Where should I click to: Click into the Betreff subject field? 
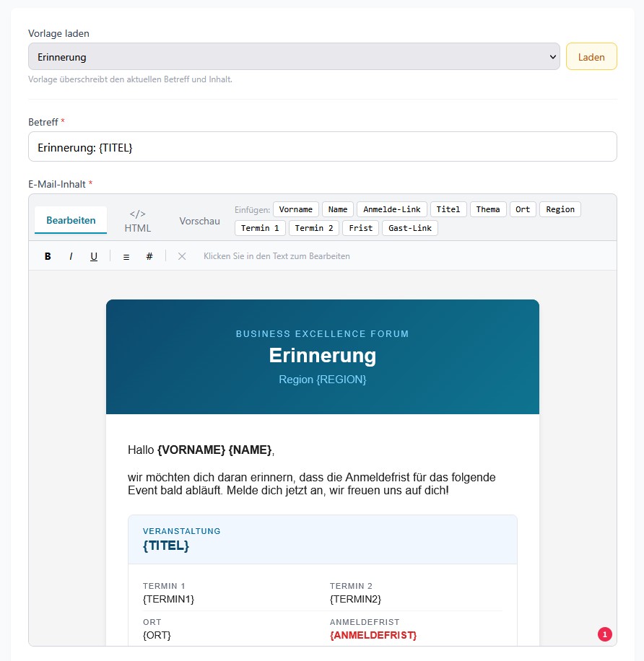point(322,146)
